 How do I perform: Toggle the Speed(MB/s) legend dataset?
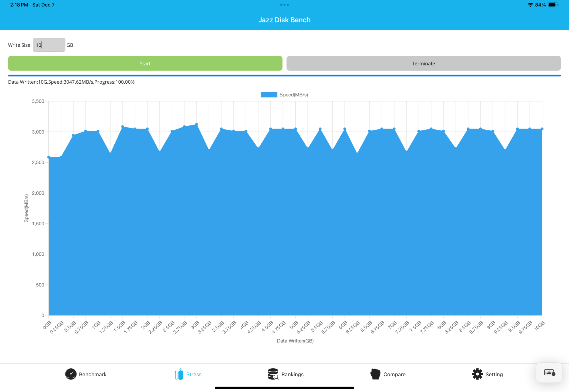pos(284,95)
